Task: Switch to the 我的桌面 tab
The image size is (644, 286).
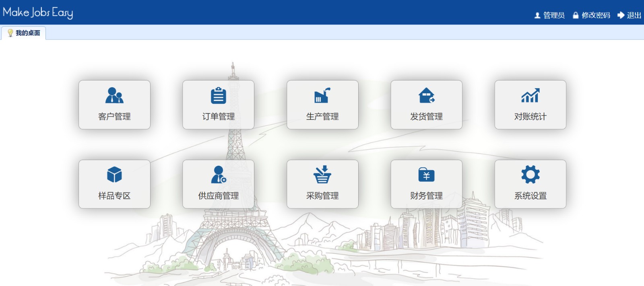Action: point(27,33)
